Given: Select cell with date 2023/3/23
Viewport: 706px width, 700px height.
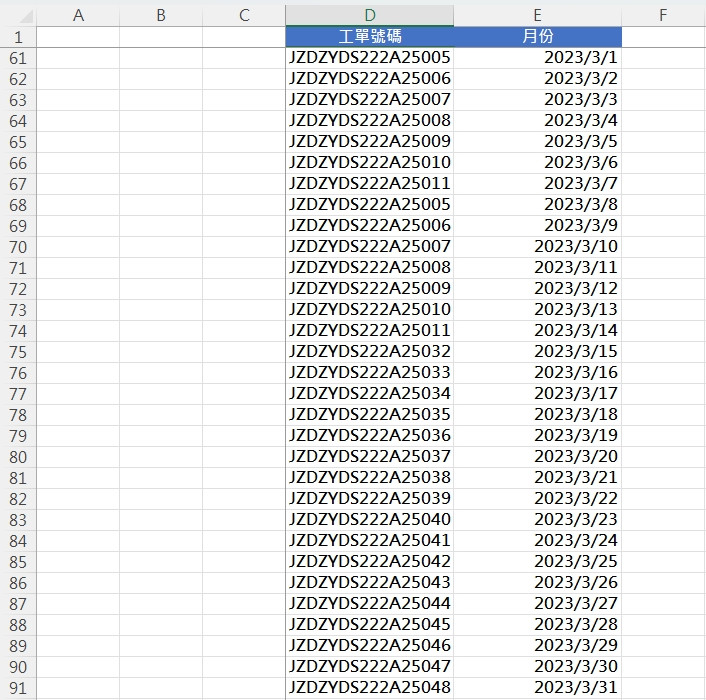Looking at the screenshot, I should click(538, 520).
